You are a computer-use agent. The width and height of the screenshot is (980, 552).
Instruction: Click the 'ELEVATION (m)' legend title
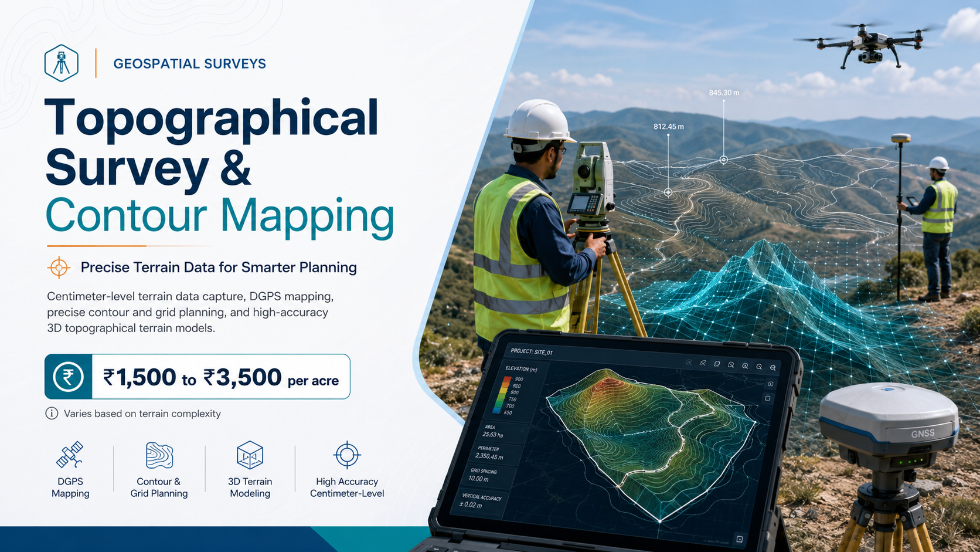click(521, 369)
